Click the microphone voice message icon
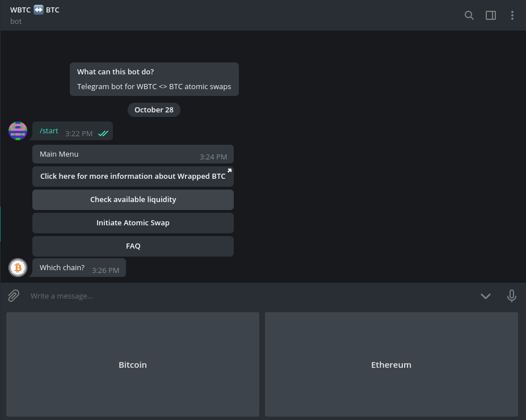This screenshot has height=420, width=526. pyautogui.click(x=512, y=296)
